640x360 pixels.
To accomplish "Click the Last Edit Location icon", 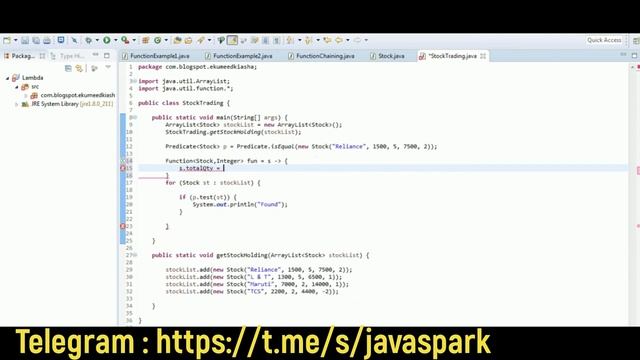I will coord(327,40).
